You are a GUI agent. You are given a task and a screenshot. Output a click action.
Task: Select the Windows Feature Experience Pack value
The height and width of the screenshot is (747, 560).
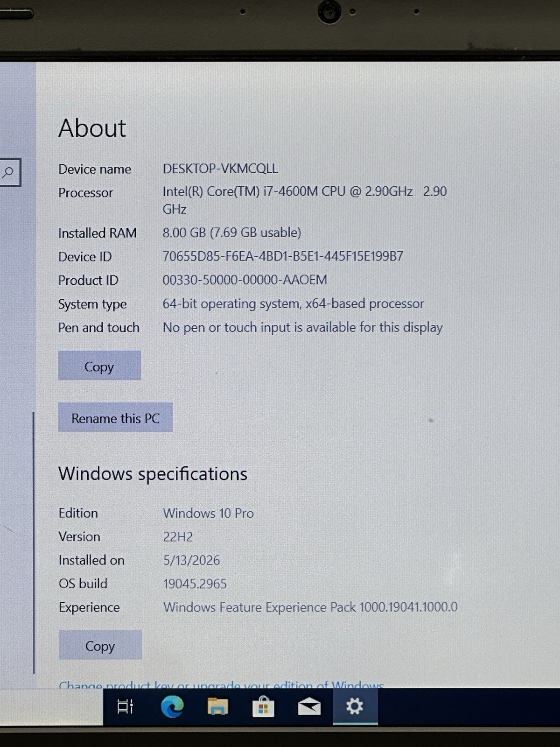click(x=310, y=607)
